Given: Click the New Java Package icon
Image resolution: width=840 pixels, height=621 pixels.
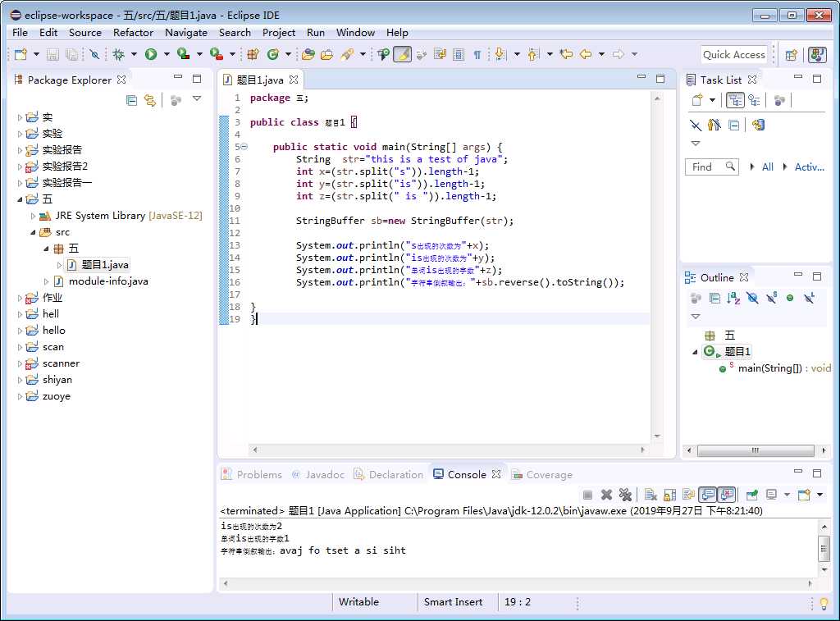Looking at the screenshot, I should pyautogui.click(x=253, y=54).
